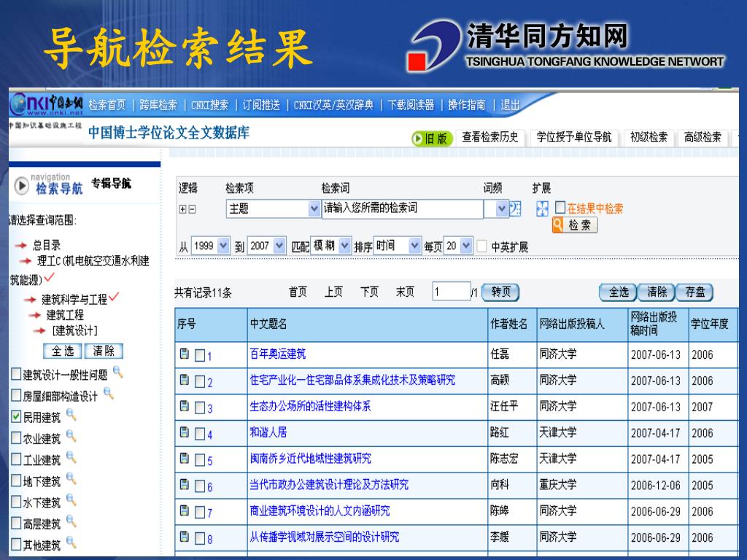Open 跨库检索 in the top menu

click(x=158, y=105)
